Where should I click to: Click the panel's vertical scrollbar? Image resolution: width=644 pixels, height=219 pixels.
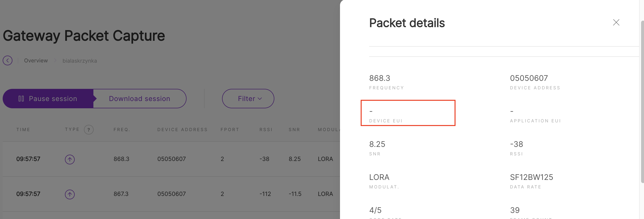click(x=642, y=100)
